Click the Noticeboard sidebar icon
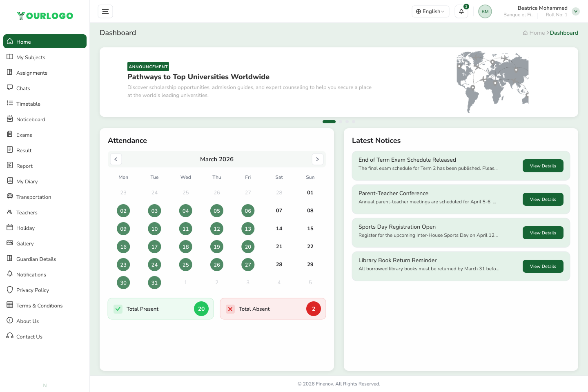Viewport: 588px width, 392px height. [10, 119]
